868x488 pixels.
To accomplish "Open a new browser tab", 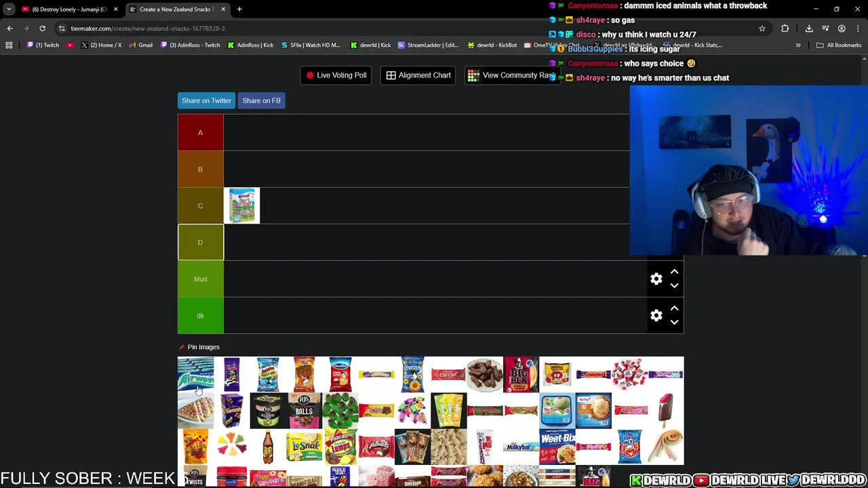I will pos(239,9).
